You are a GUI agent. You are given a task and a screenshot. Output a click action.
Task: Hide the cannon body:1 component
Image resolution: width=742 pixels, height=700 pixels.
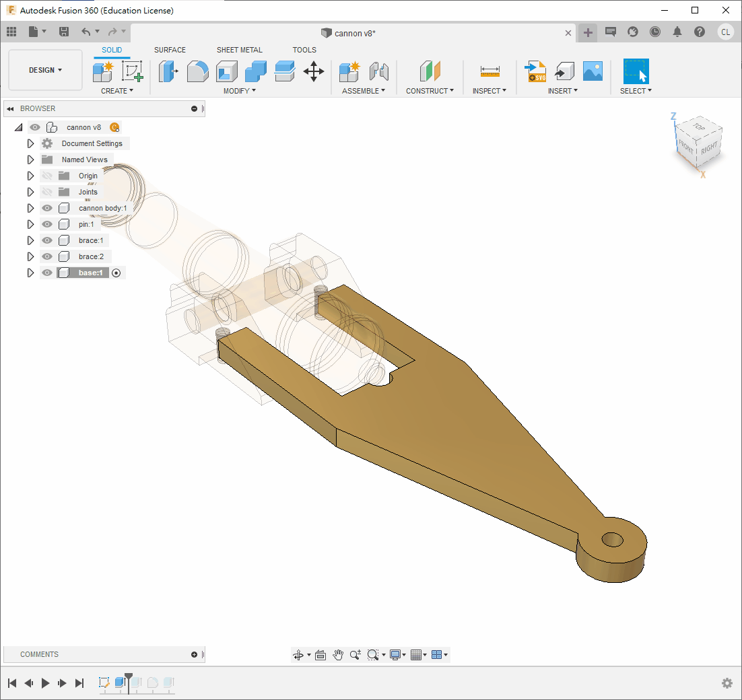click(x=47, y=208)
